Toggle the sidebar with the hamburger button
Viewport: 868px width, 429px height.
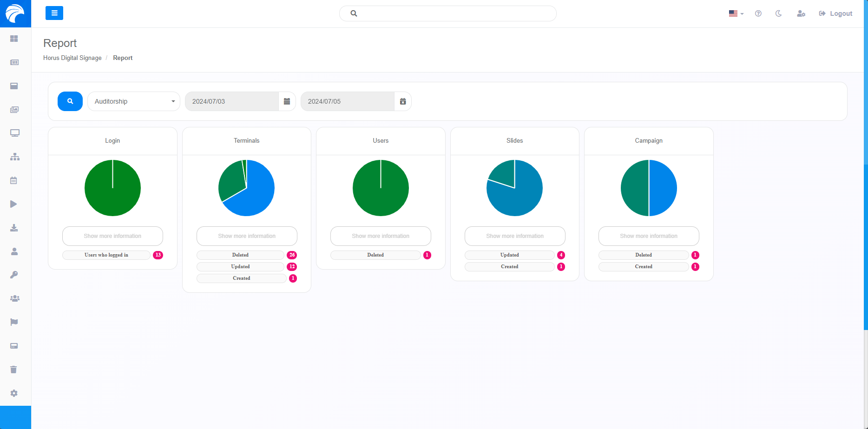coord(54,13)
